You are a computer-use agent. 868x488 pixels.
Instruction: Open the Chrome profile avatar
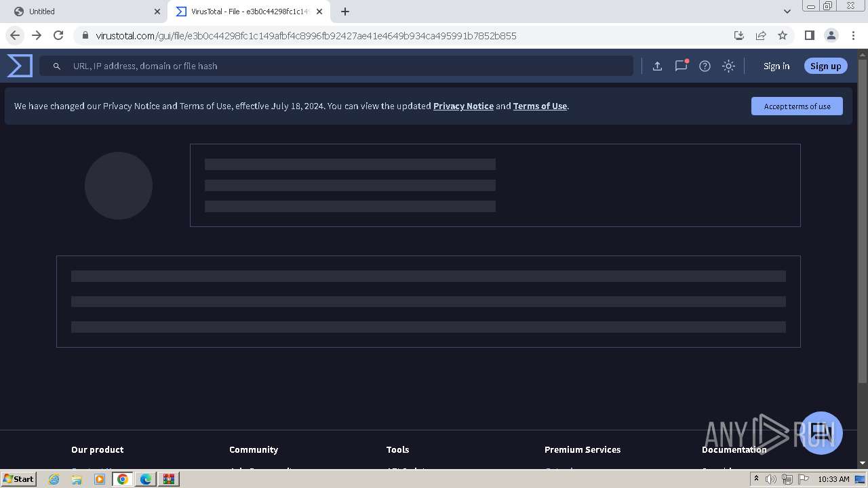point(831,35)
